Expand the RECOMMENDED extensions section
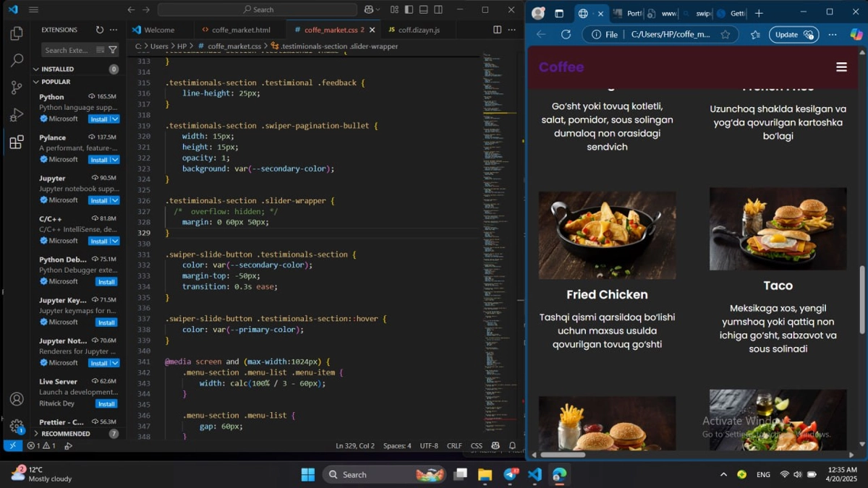The image size is (868, 488). click(x=36, y=434)
